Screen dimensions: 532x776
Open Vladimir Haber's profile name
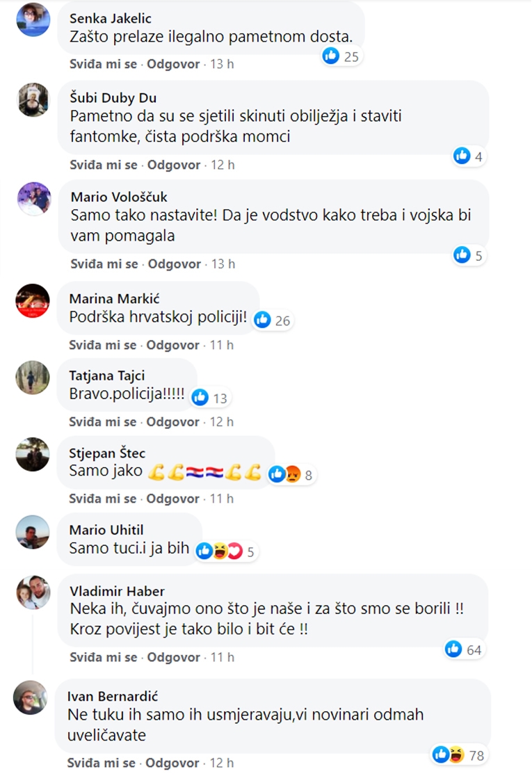point(117,591)
